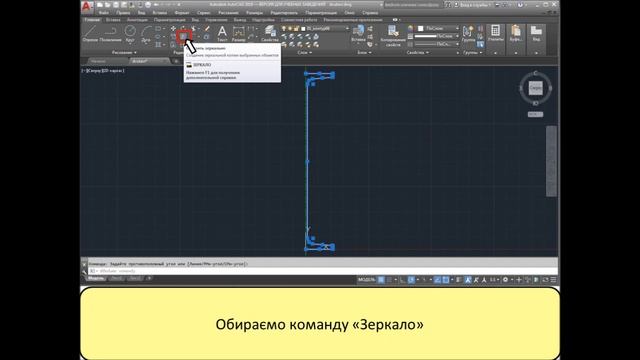Click the Mirror tool highlighted in red
The image size is (640, 360).
point(183,36)
